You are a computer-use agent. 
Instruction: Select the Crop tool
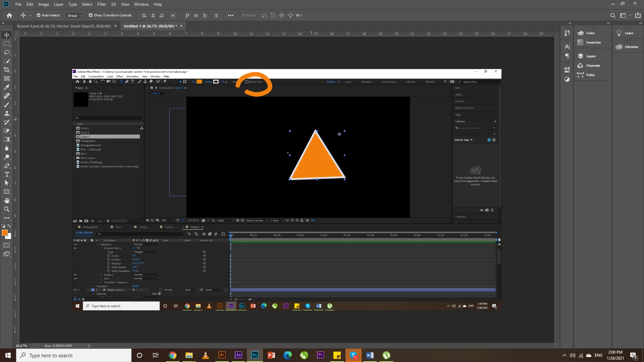(x=7, y=70)
